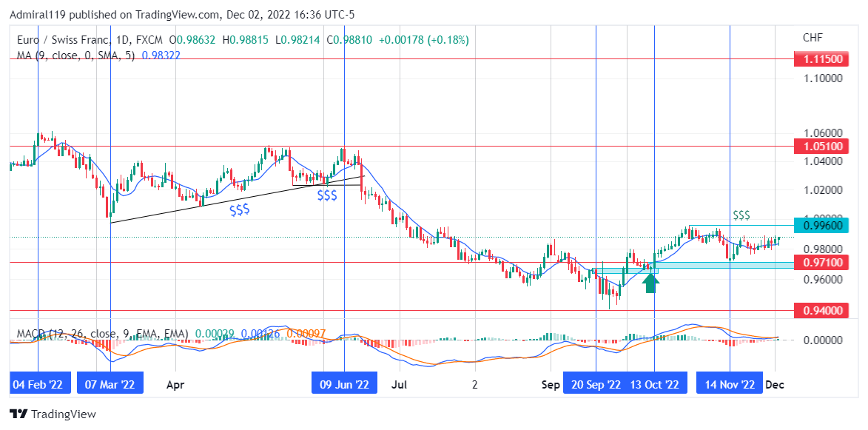868x430 pixels.
Task: Click the 1.06000 price axis value
Action: (823, 133)
